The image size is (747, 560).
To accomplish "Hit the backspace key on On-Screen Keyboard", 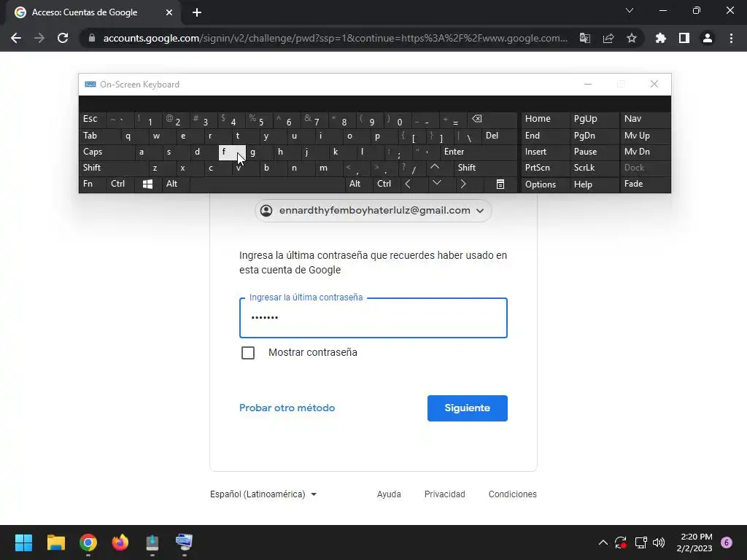I will [492, 119].
